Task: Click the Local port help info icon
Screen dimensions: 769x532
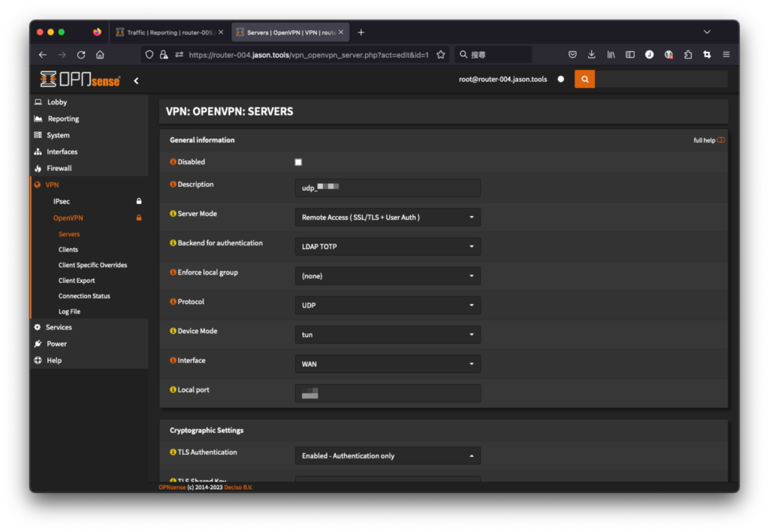Action: (173, 390)
